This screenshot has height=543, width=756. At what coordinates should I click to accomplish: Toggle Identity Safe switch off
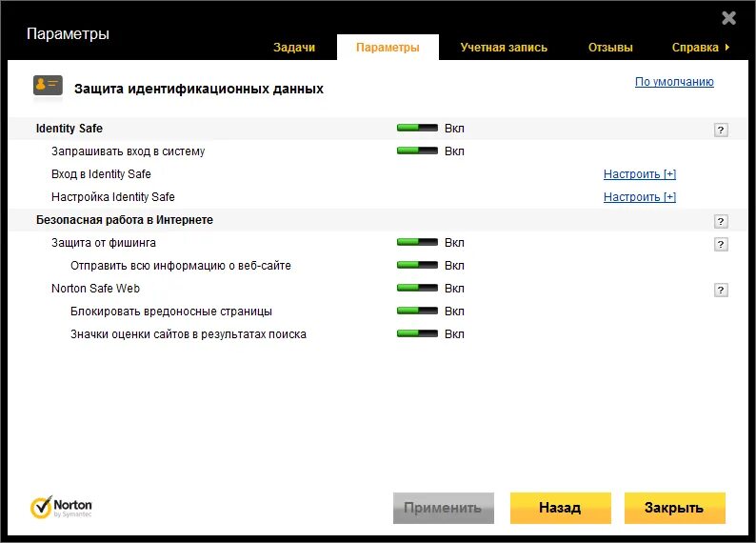[x=417, y=128]
